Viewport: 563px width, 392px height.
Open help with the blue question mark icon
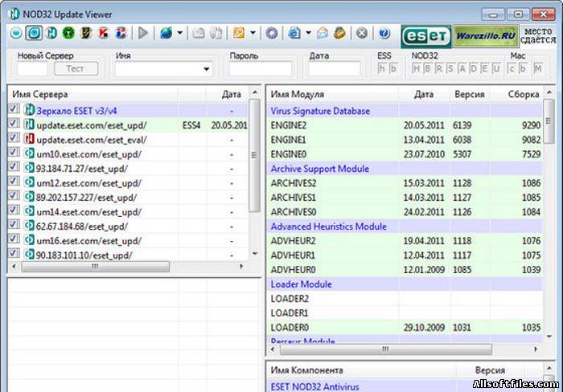coord(384,33)
